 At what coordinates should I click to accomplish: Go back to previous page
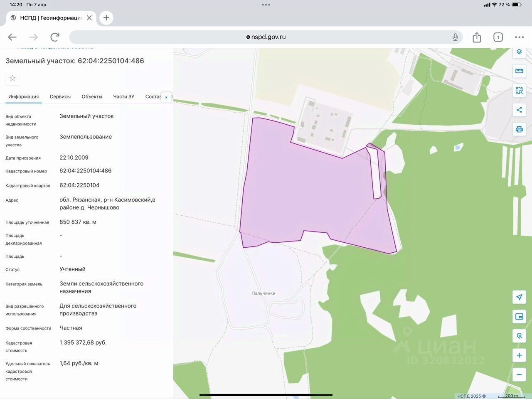pos(12,37)
